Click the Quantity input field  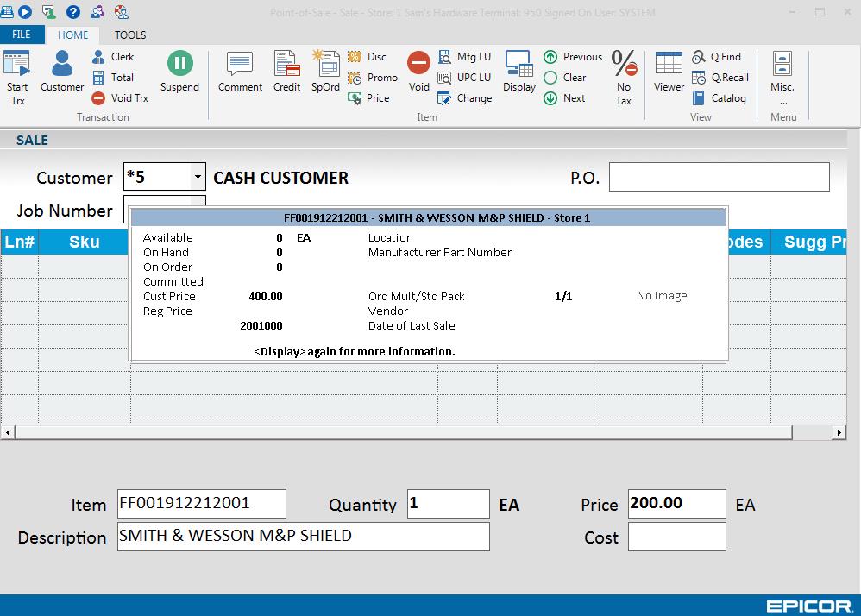[448, 504]
